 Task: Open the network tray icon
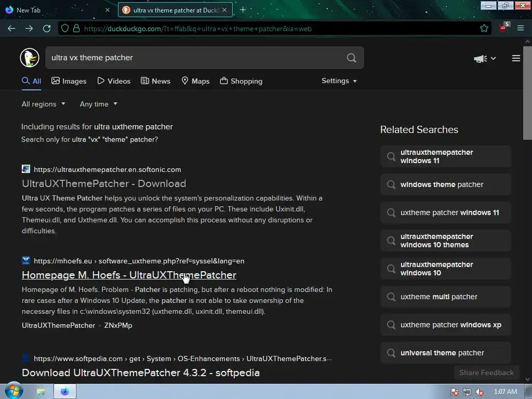tap(467, 392)
